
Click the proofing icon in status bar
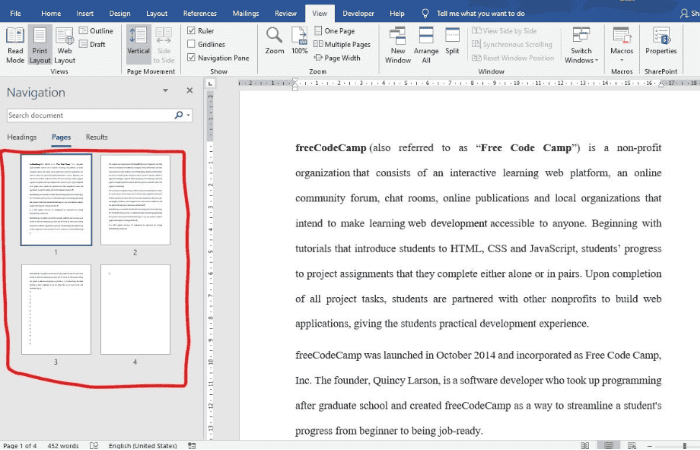click(x=94, y=446)
